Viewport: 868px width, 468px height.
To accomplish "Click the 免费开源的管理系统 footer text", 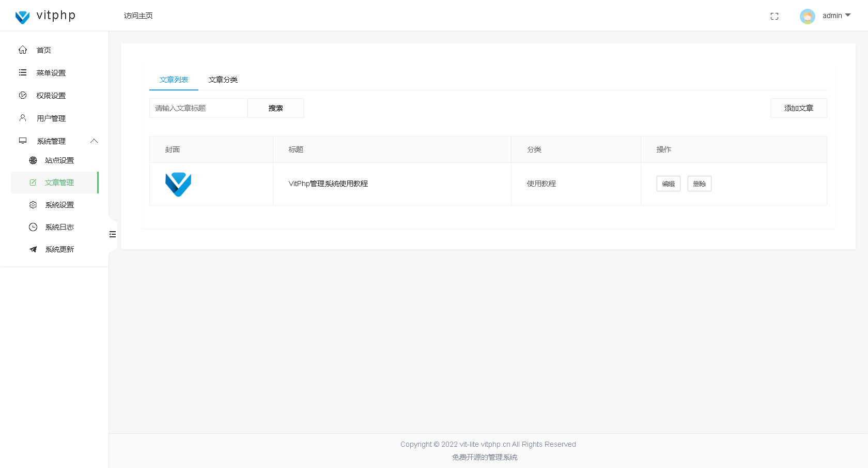I will [485, 457].
